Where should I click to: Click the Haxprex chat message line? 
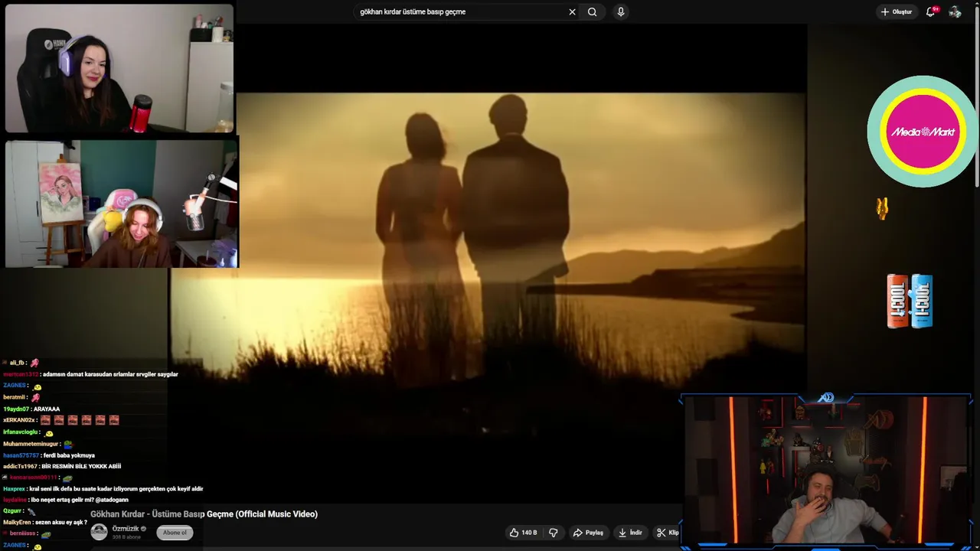[x=103, y=488]
